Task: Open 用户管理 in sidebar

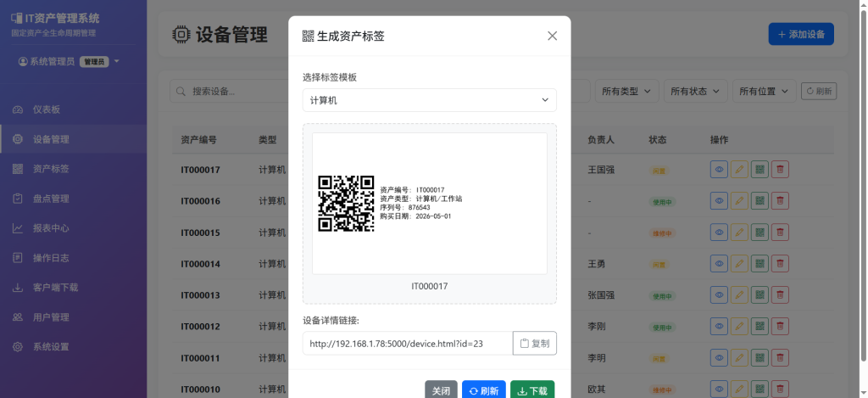Action: tap(74, 317)
